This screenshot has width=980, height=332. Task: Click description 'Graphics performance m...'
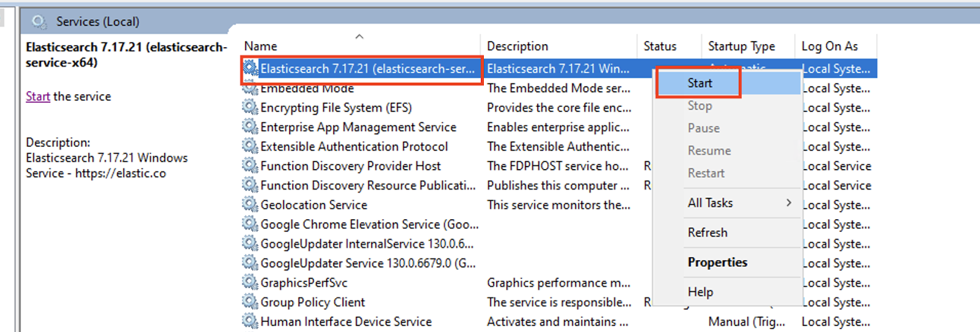559,283
